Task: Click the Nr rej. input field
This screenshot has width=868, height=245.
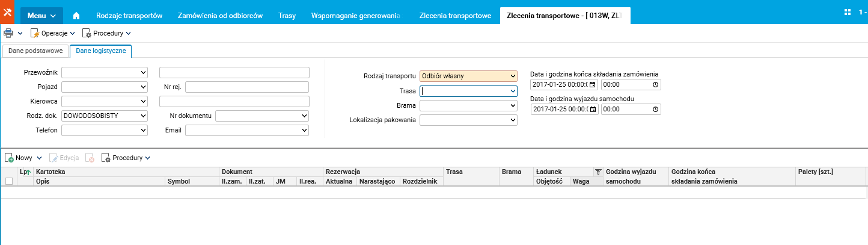Action: [x=247, y=87]
